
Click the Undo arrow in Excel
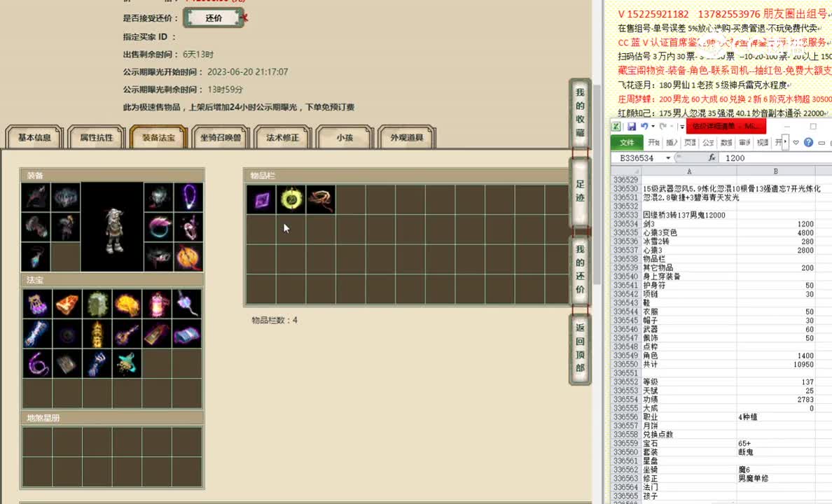point(644,126)
